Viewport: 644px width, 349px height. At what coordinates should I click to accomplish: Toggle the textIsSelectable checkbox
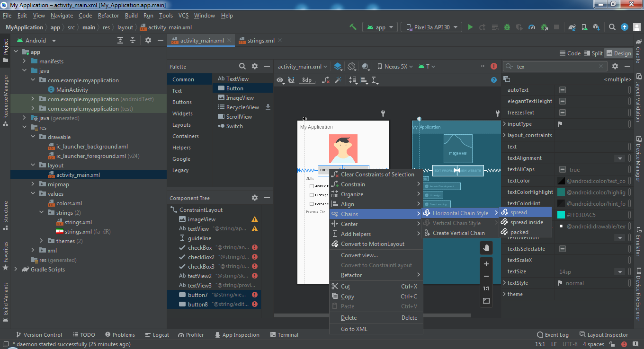562,249
